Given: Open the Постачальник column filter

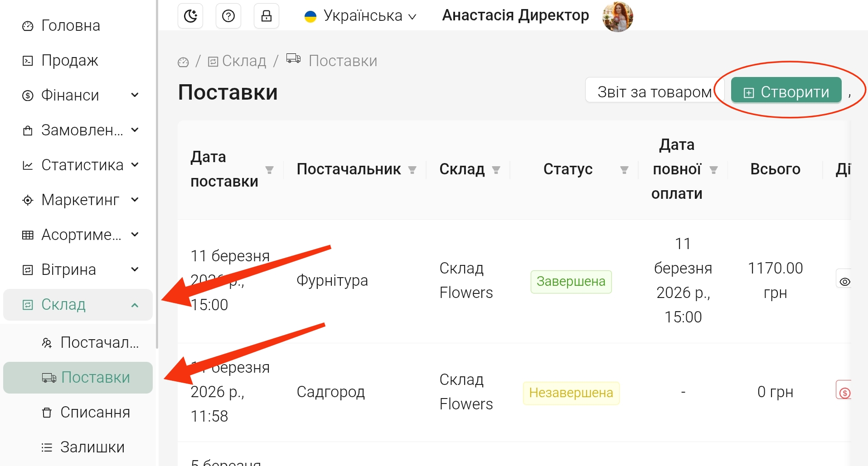Looking at the screenshot, I should (412, 170).
